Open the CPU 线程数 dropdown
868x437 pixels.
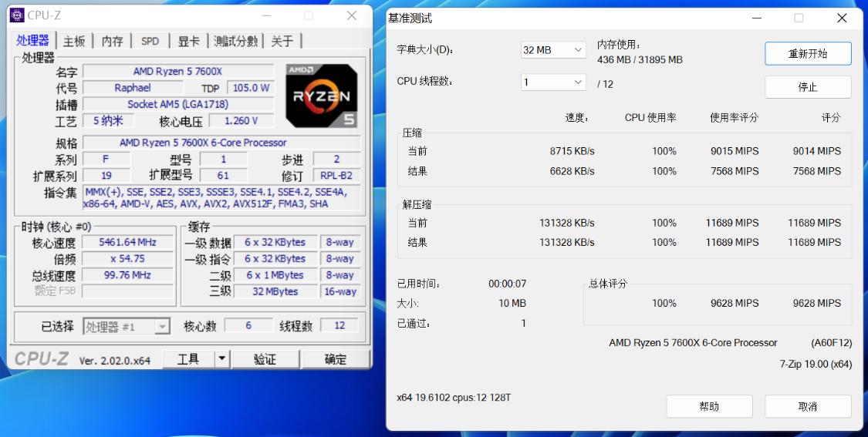point(553,82)
